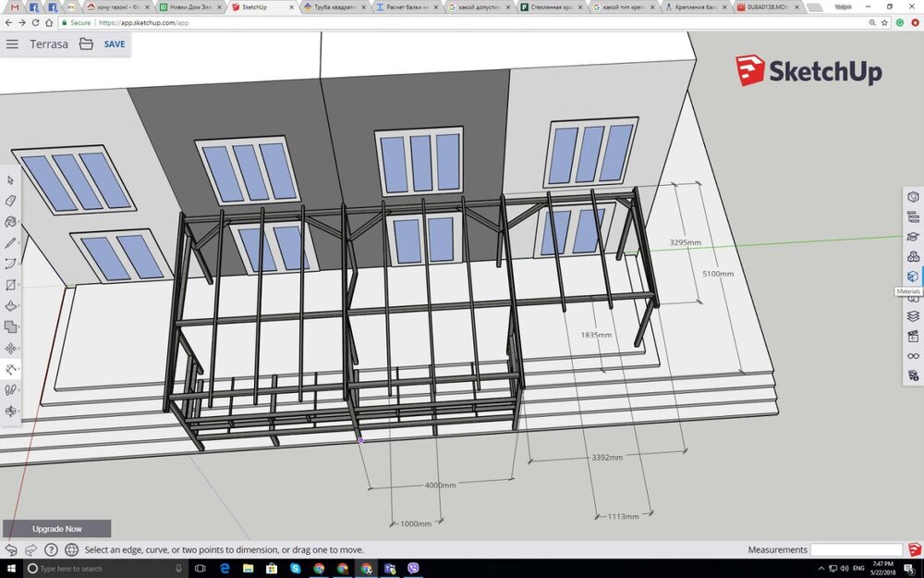
Task: Click the Upgrade Now button
Action: click(57, 529)
